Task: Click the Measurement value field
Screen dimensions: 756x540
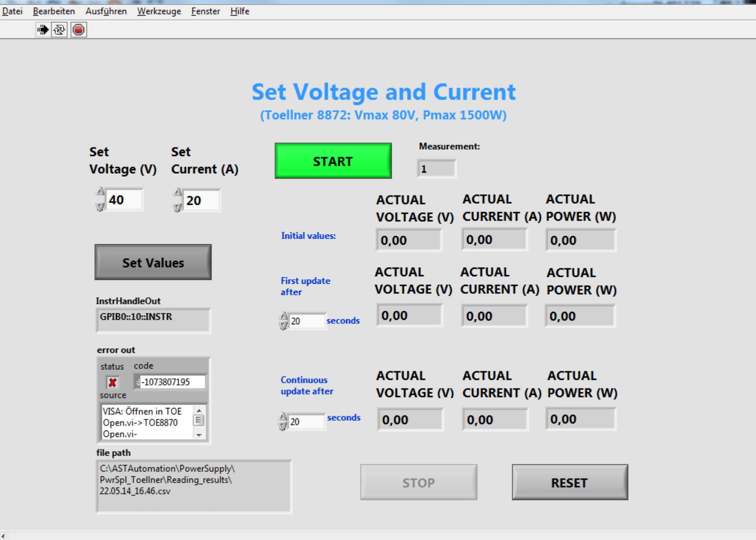Action: point(437,169)
